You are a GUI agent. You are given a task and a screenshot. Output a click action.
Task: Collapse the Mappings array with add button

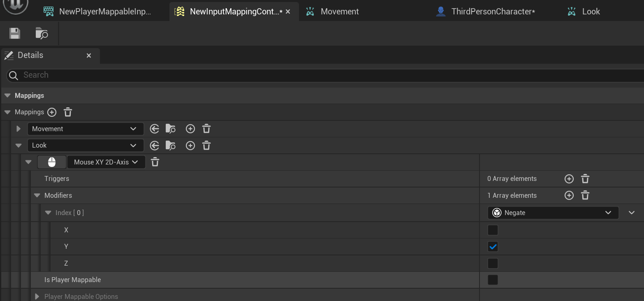[7, 112]
